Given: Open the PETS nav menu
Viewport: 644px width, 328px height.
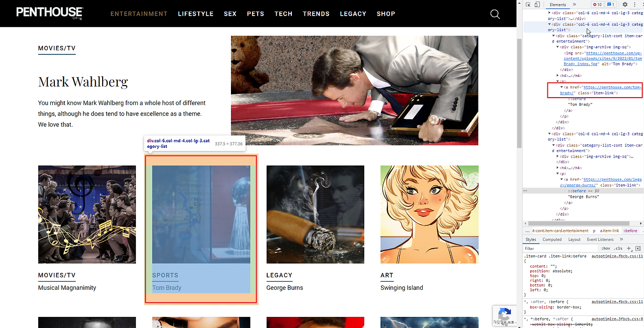Looking at the screenshot, I should click(256, 14).
